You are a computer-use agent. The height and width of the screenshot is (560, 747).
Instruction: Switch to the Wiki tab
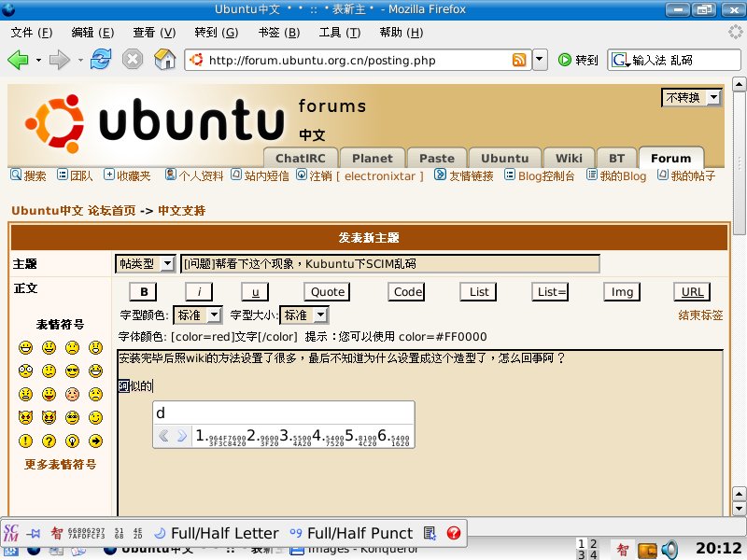(569, 158)
